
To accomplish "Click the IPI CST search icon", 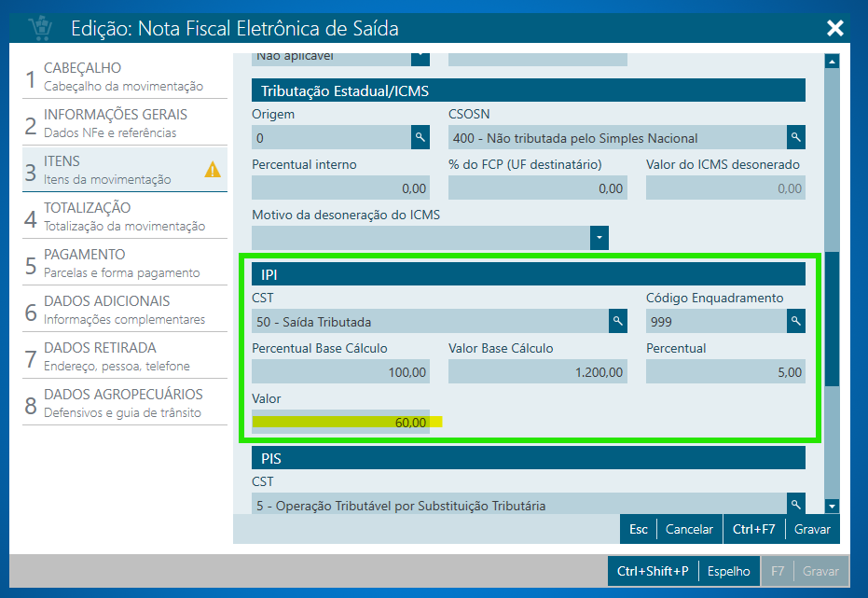I will pyautogui.click(x=617, y=322).
